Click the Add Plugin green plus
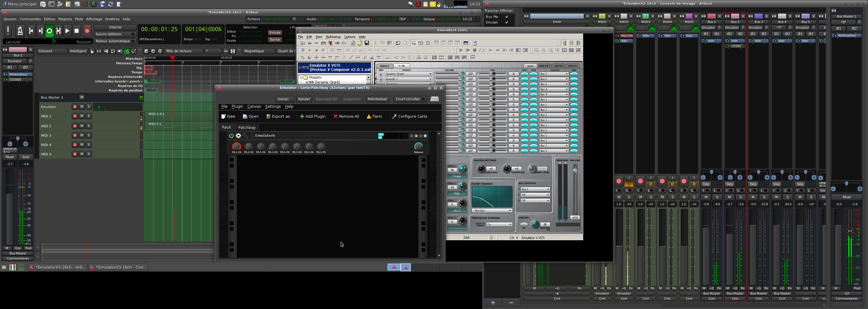Viewport: 868px width, 309px height. pos(302,116)
